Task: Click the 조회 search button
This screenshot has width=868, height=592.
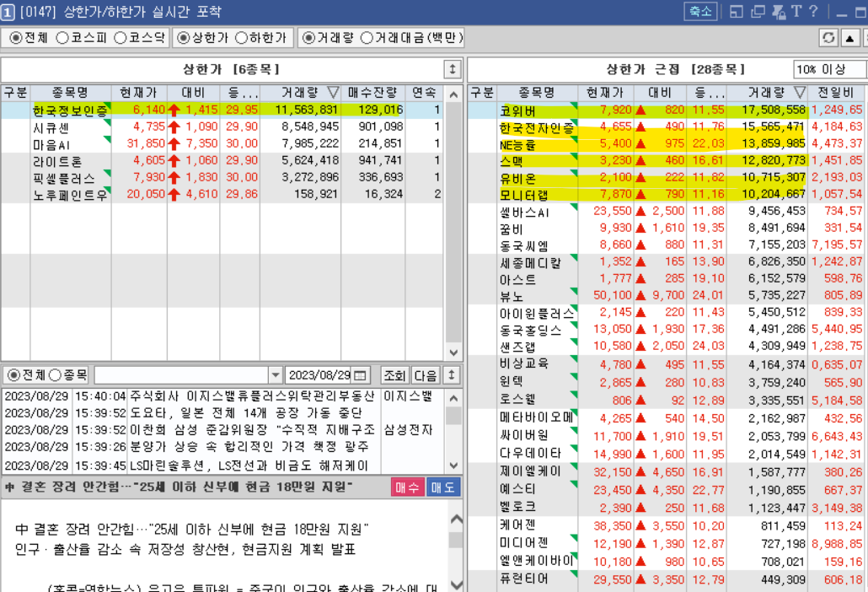Action: [394, 375]
